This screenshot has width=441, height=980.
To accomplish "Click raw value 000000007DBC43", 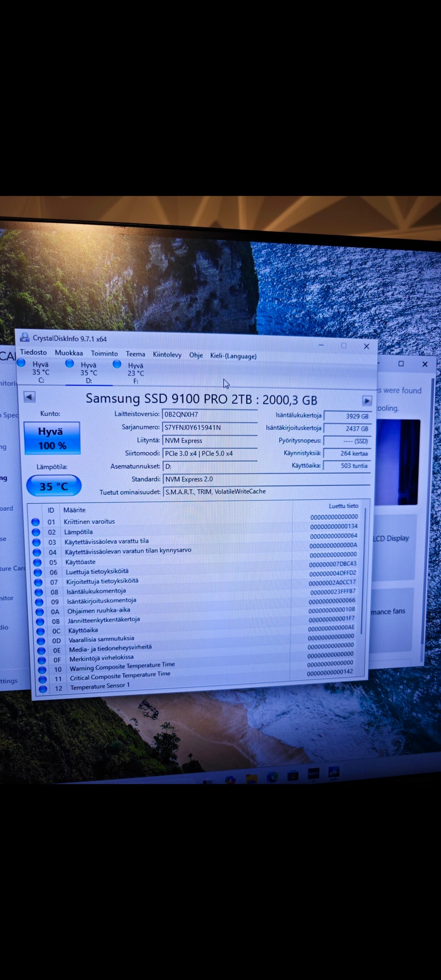I will coord(333,564).
